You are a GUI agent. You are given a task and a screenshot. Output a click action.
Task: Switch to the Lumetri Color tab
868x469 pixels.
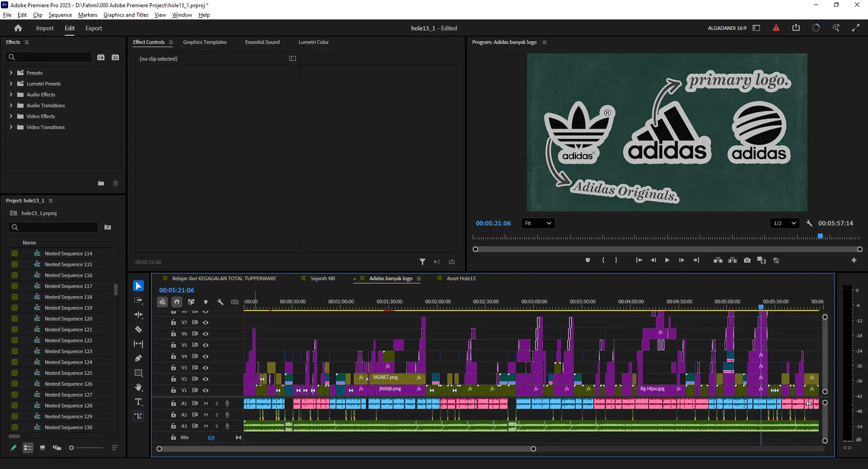click(x=313, y=42)
